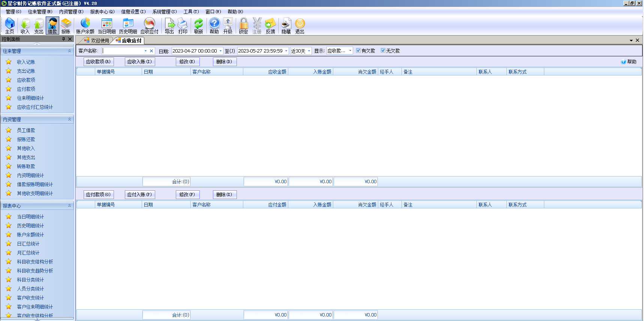The height and width of the screenshot is (321, 644).
Task: Click the 应收入账(I) button
Action: coord(140,62)
